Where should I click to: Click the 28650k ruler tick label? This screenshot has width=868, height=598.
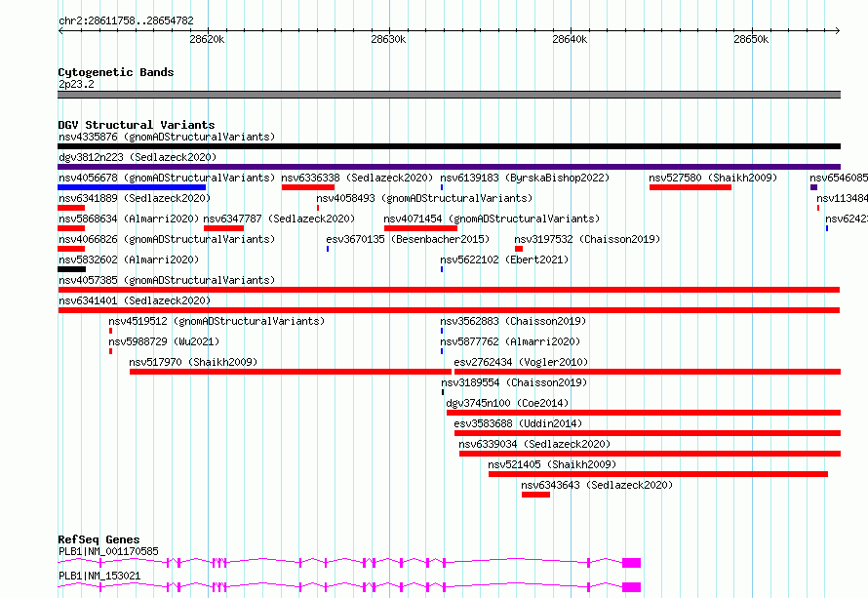(x=751, y=39)
